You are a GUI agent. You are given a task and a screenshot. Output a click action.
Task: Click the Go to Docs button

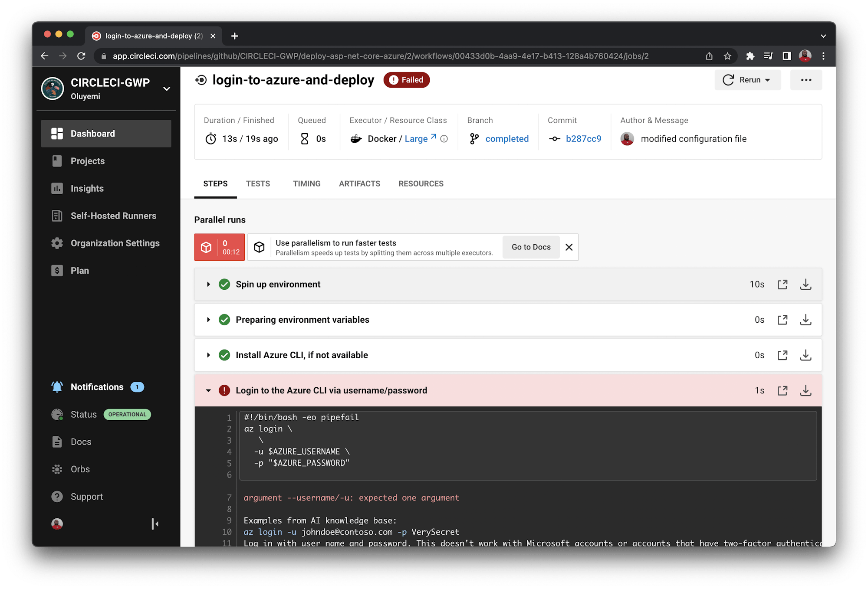coord(531,247)
